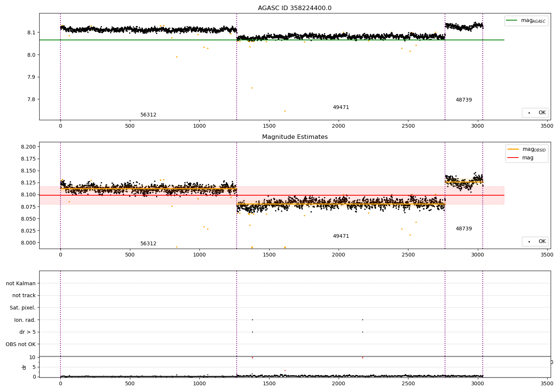Click the 'OK' legend in the top panel
The image size is (560, 392).
535,113
